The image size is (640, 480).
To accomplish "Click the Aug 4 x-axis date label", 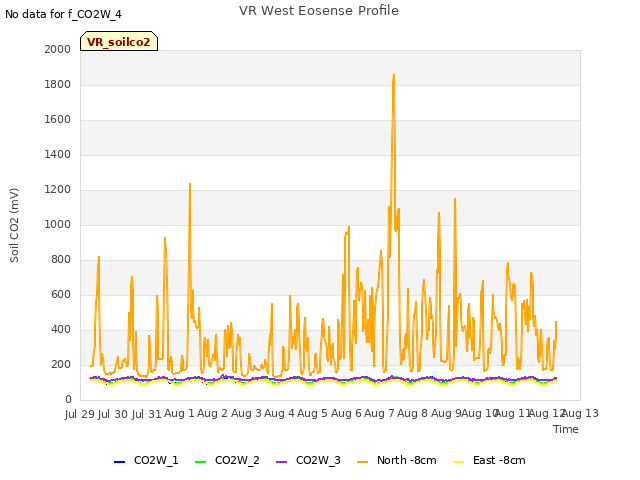I will coord(279,413).
